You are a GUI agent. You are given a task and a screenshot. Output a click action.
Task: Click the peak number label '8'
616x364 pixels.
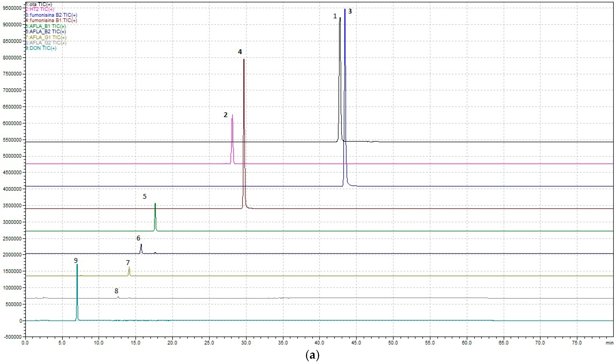pyautogui.click(x=116, y=291)
